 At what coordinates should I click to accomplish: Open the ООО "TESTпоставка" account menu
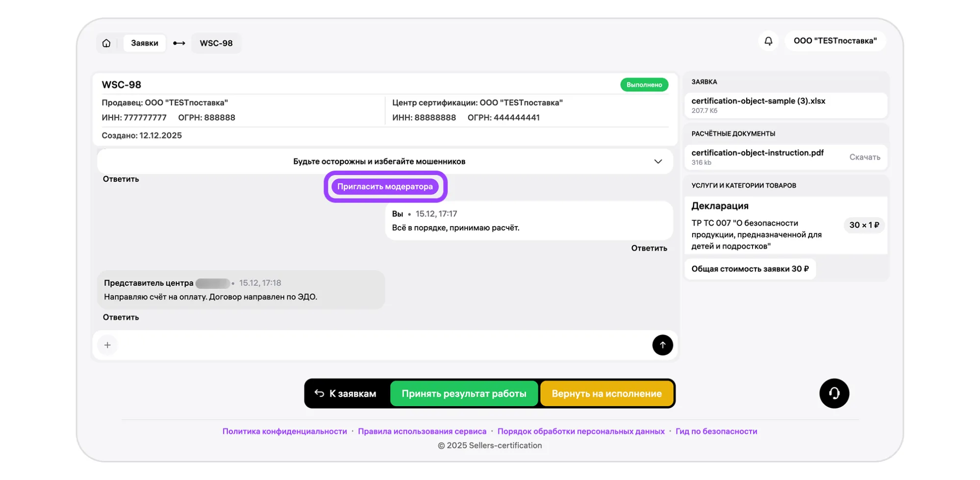pyautogui.click(x=835, y=41)
